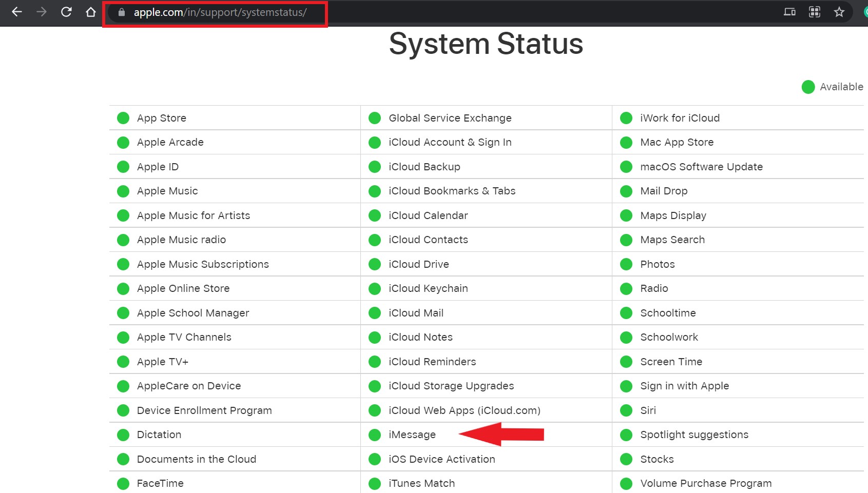Image resolution: width=868 pixels, height=493 pixels.
Task: Click the Screen Time service row
Action: (x=671, y=362)
